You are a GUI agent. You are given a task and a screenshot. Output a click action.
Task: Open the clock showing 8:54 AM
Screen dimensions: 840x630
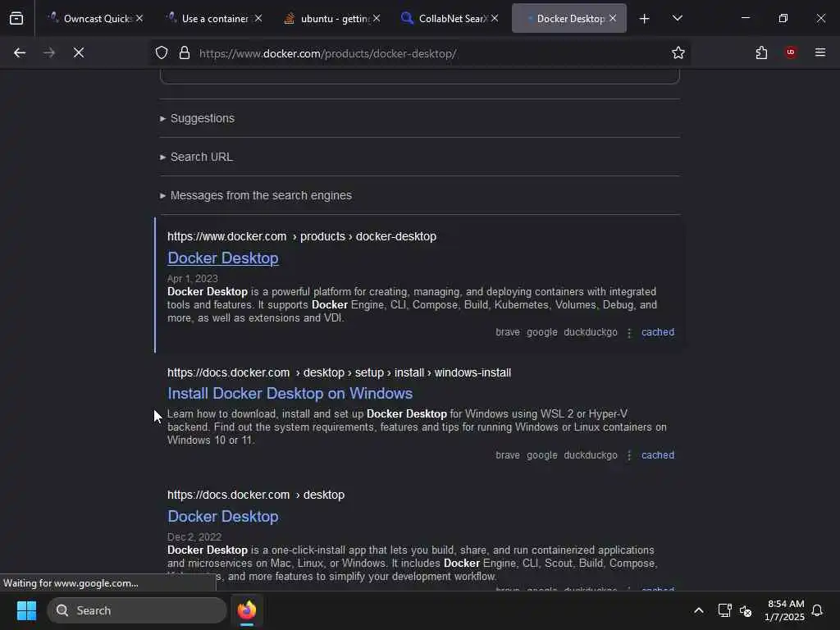pos(785,610)
